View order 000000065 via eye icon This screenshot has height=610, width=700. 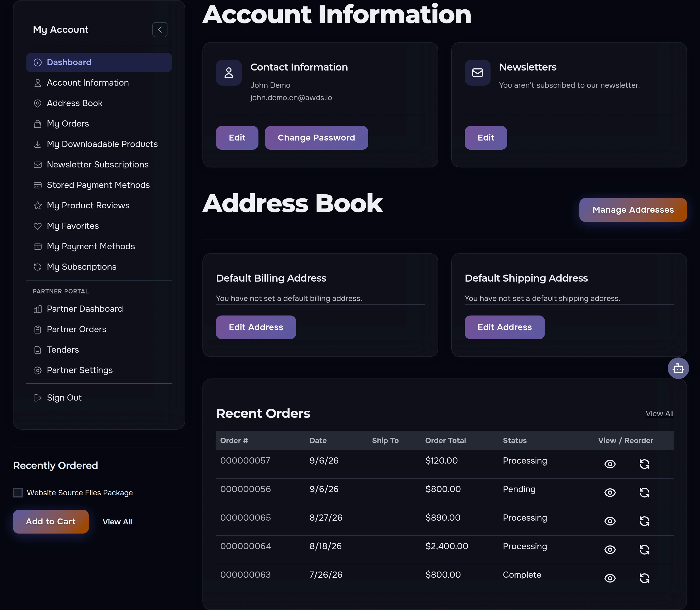(x=610, y=521)
